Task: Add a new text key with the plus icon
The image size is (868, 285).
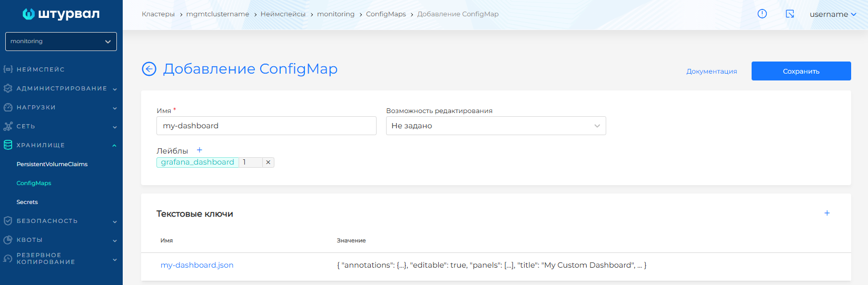Action: (x=827, y=213)
